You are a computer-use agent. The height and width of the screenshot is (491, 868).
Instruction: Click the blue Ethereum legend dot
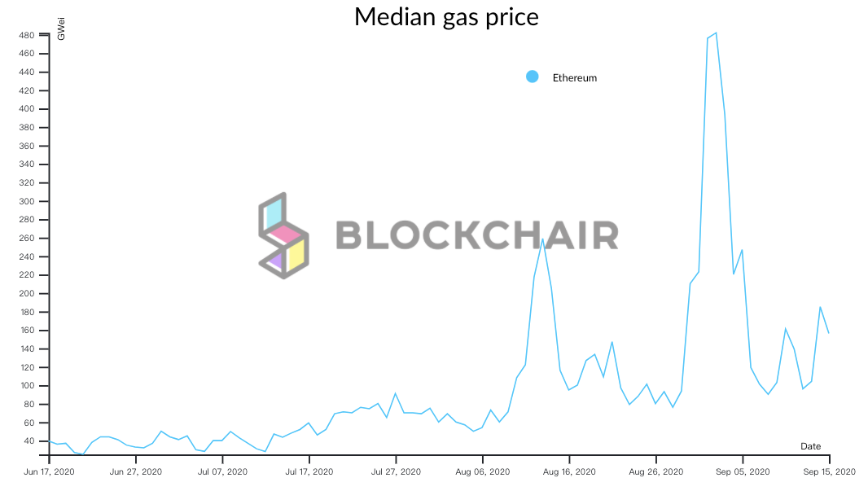pyautogui.click(x=533, y=77)
